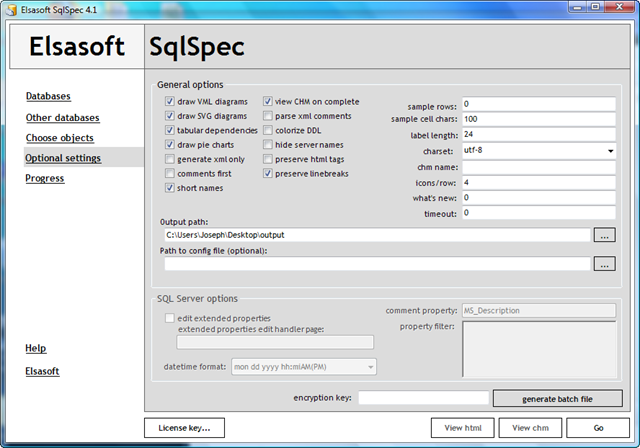Click the sample cell chars field

539,119
